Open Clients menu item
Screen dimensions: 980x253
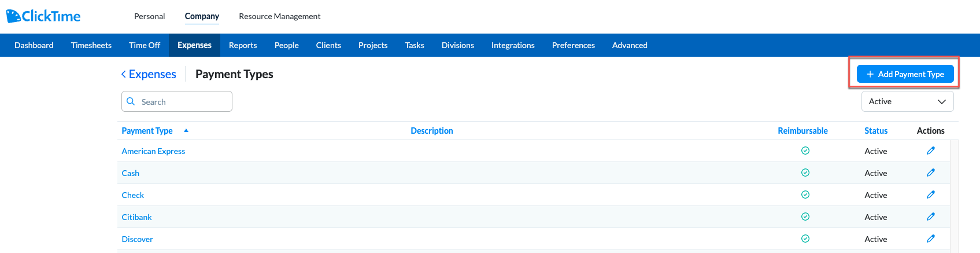(328, 45)
